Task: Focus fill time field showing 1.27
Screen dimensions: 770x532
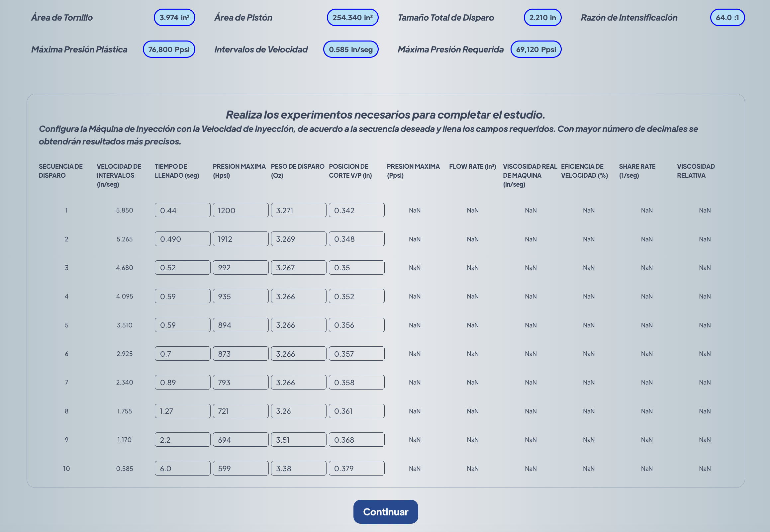Action: pyautogui.click(x=182, y=411)
